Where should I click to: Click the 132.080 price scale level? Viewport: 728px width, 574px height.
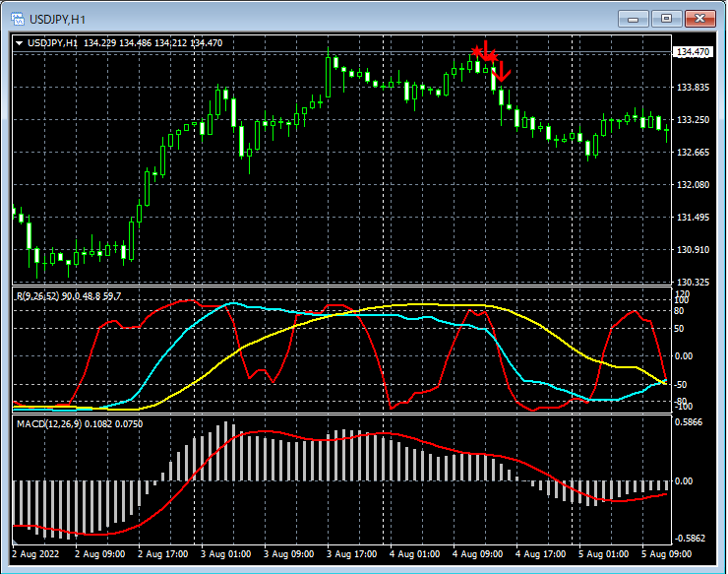click(694, 185)
